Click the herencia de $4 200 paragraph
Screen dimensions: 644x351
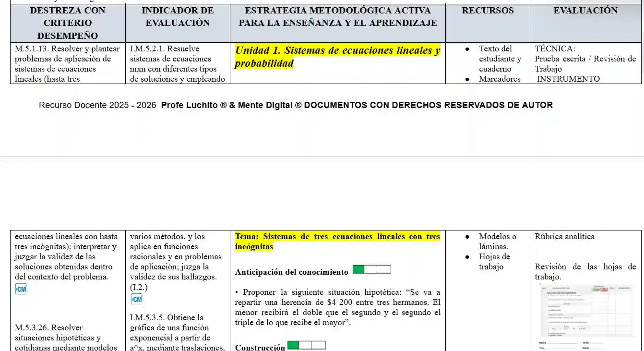click(x=337, y=307)
